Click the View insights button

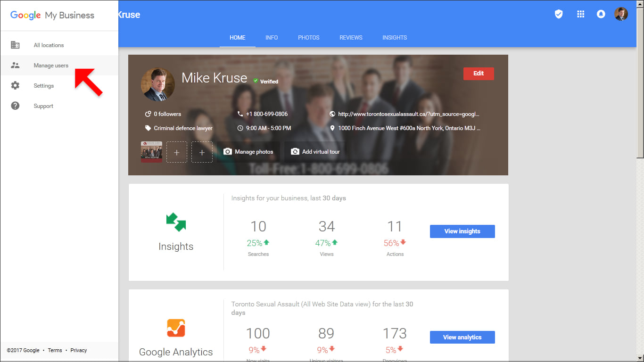coord(462,231)
